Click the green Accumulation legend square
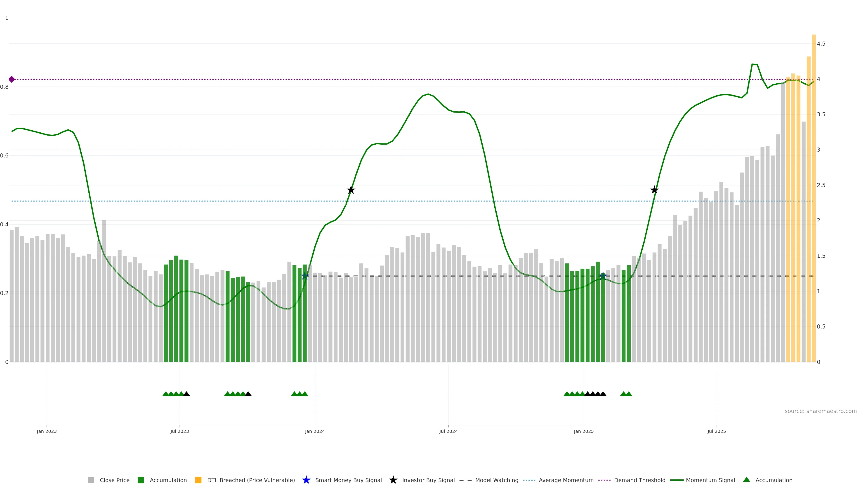 pyautogui.click(x=141, y=480)
